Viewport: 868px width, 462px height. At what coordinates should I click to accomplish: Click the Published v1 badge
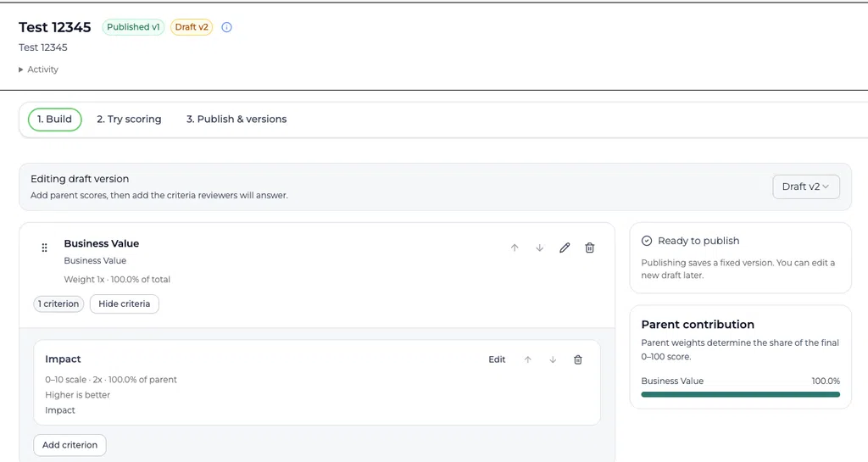pyautogui.click(x=133, y=27)
